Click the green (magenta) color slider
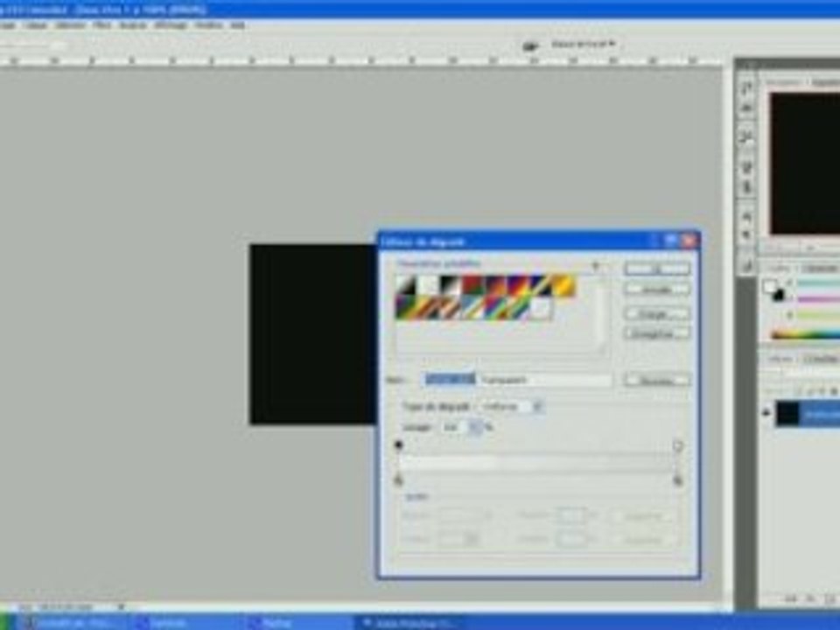The width and height of the screenshot is (840, 630). (819, 299)
